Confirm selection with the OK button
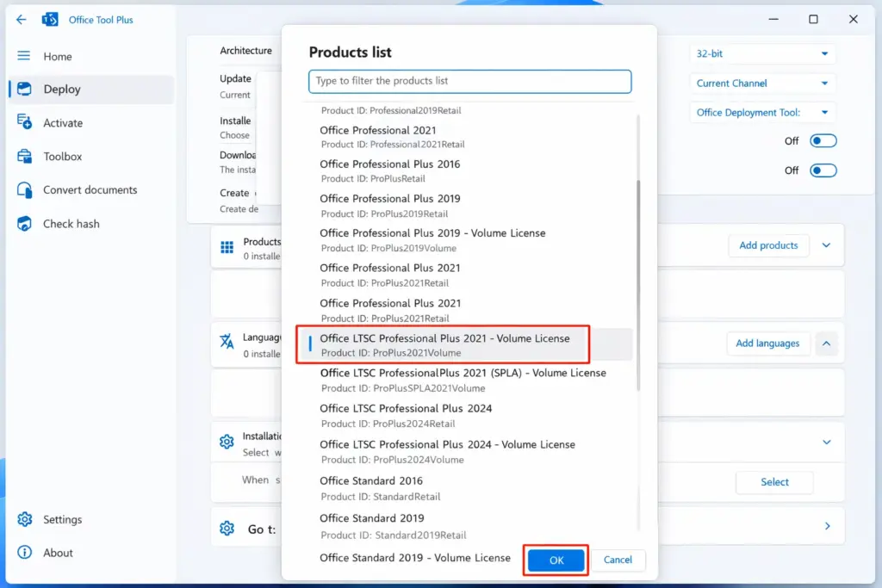 556,560
